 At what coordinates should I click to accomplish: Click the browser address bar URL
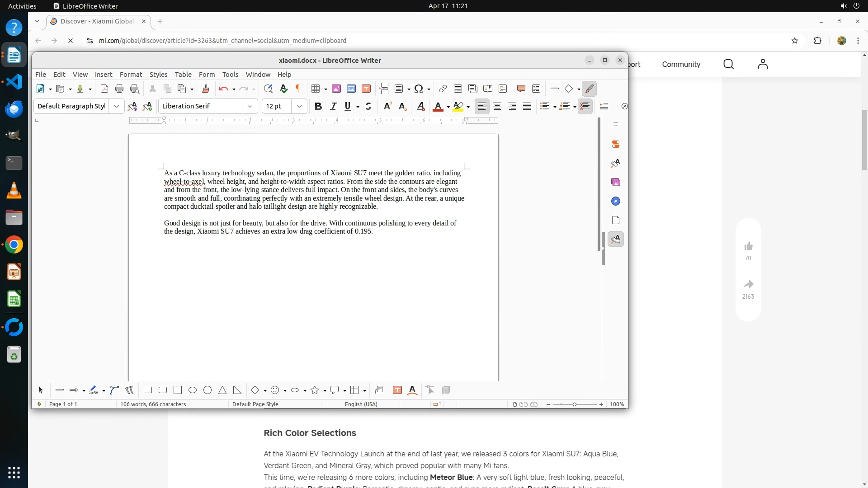[222, 41]
